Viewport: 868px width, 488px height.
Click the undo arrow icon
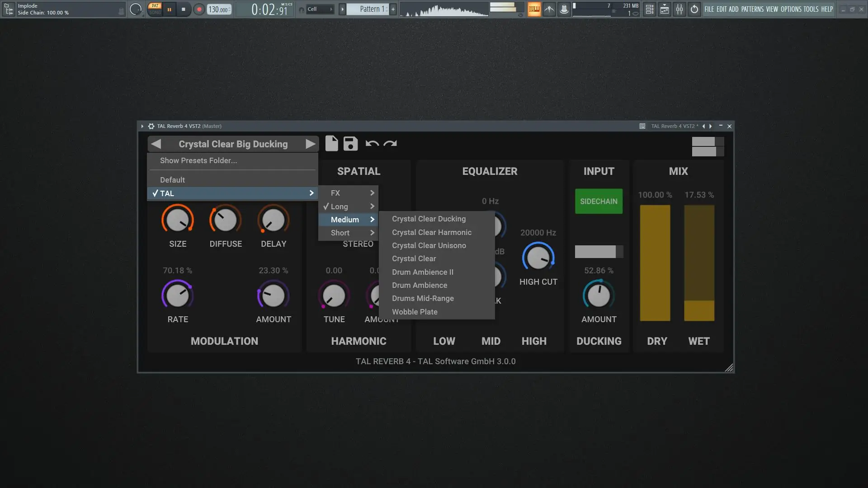click(x=372, y=144)
